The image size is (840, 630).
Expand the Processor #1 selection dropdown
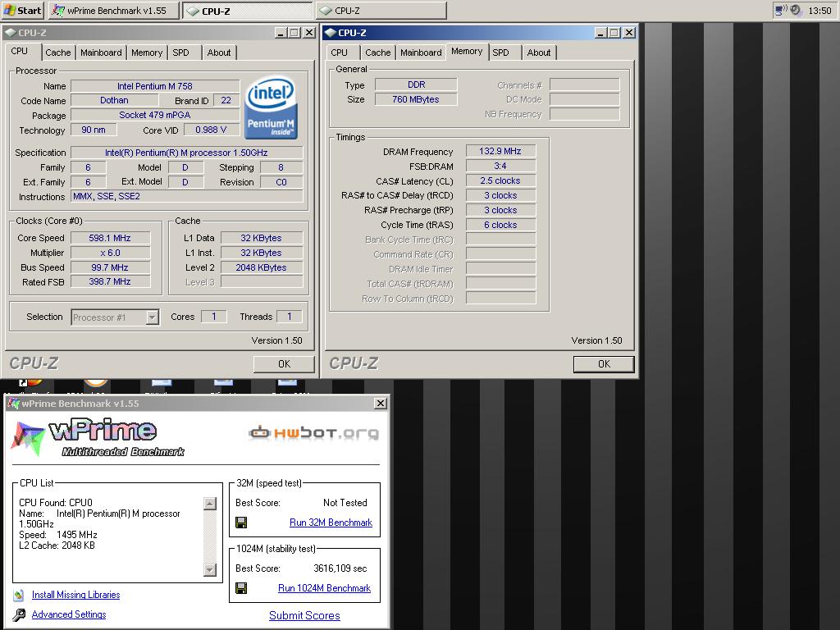pyautogui.click(x=152, y=317)
